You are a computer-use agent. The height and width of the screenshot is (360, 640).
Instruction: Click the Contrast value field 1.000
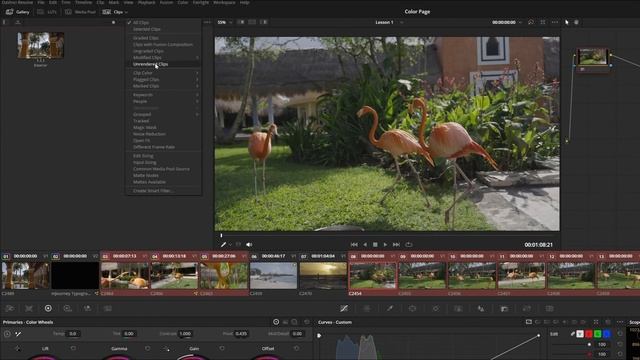point(185,333)
